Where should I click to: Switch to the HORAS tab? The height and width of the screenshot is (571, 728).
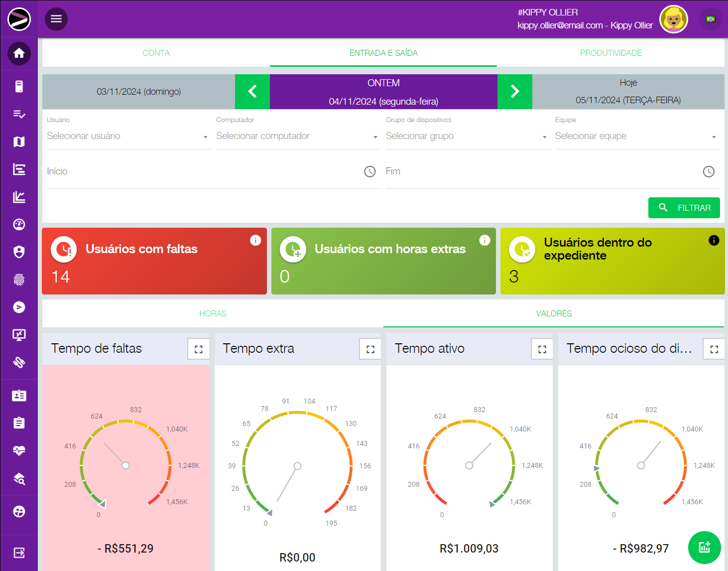tap(213, 313)
